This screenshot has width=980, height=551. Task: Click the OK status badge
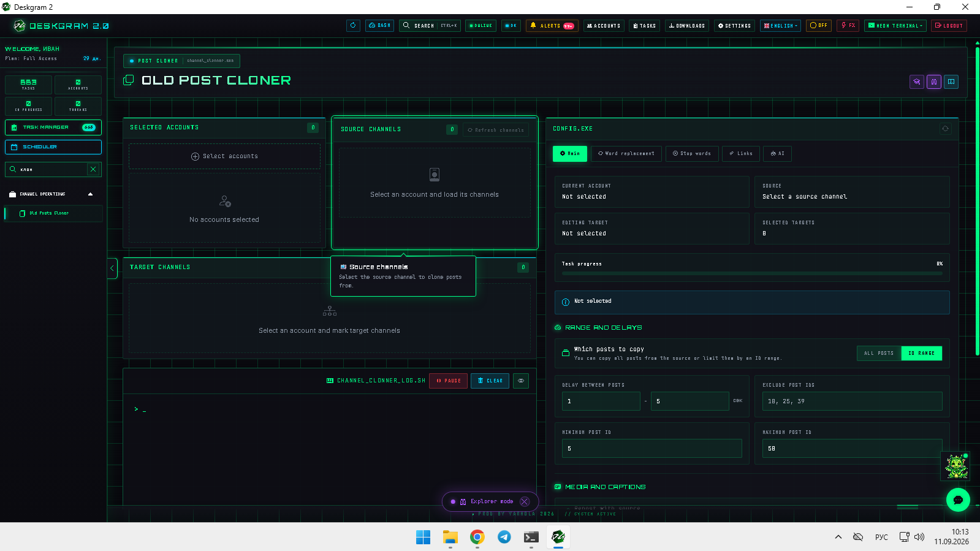pos(511,26)
